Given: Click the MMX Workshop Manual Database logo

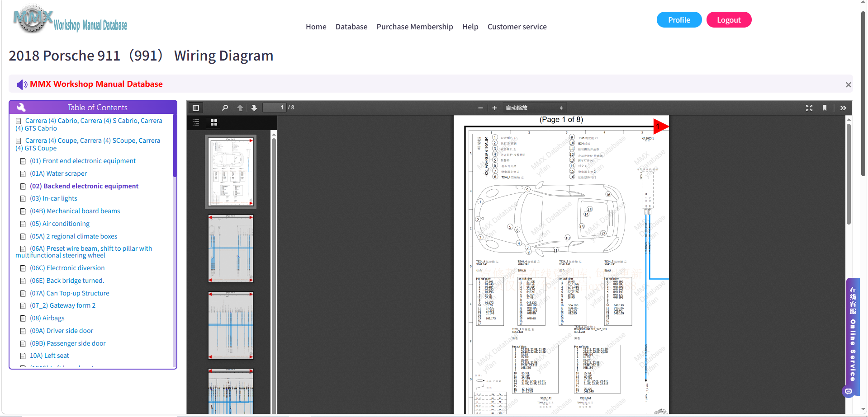Looking at the screenshot, I should [x=70, y=20].
